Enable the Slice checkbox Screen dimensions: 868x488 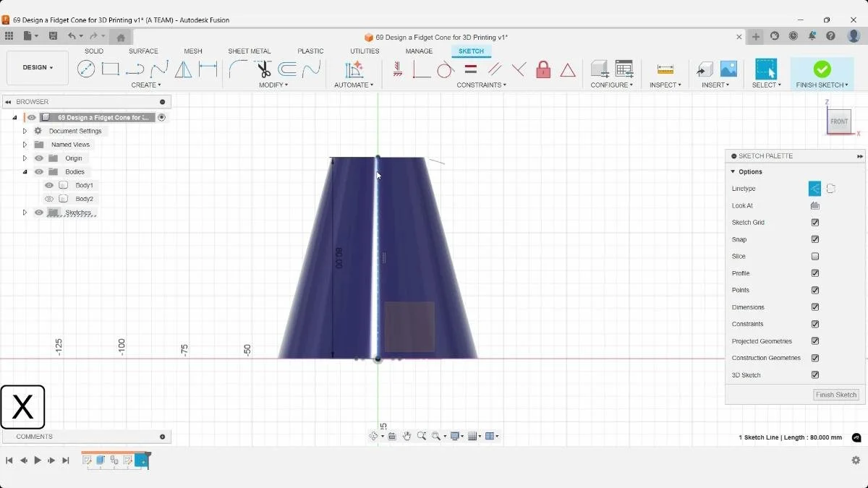tap(815, 257)
